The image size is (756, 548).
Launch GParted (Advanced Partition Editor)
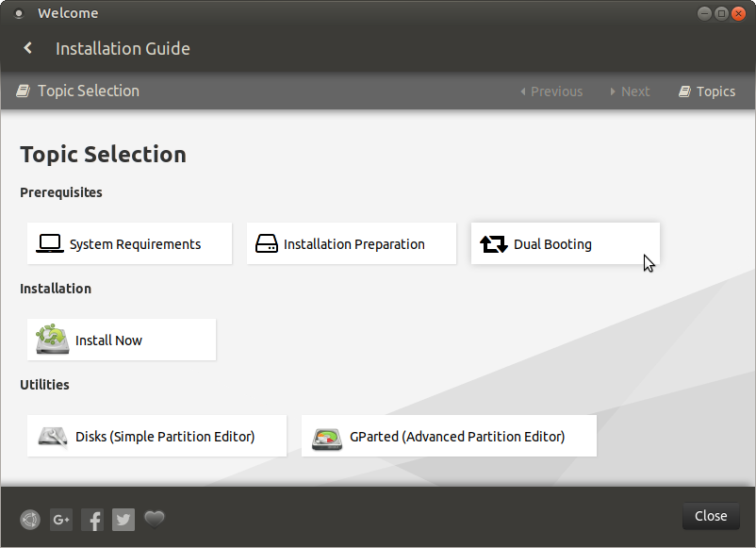point(449,436)
